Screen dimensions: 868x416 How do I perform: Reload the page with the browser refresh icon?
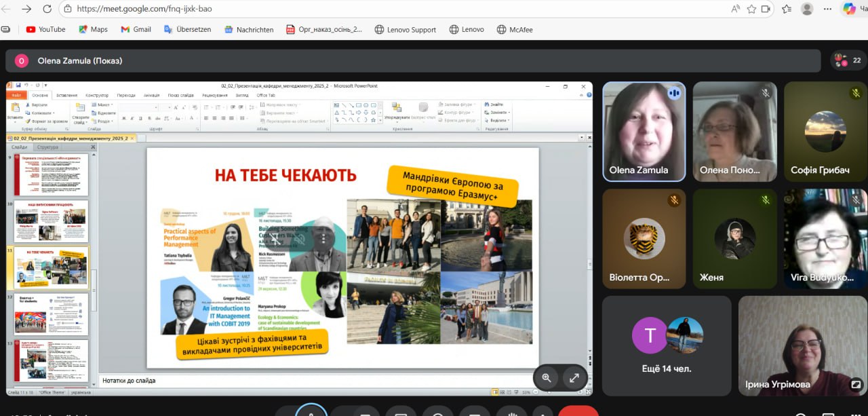tap(47, 9)
